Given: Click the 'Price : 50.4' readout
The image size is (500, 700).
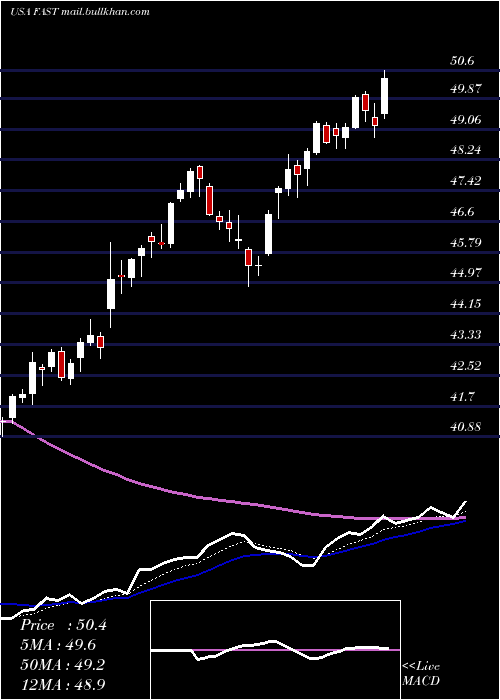Looking at the screenshot, I should pyautogui.click(x=64, y=625).
